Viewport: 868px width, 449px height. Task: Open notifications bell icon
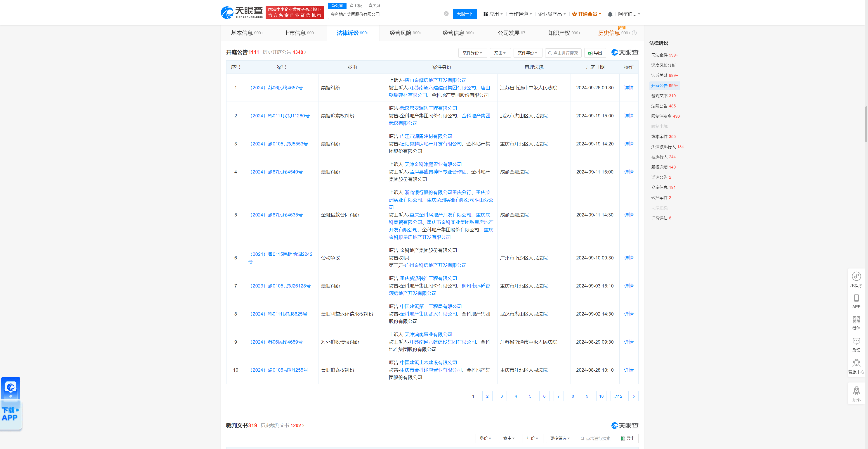point(610,14)
